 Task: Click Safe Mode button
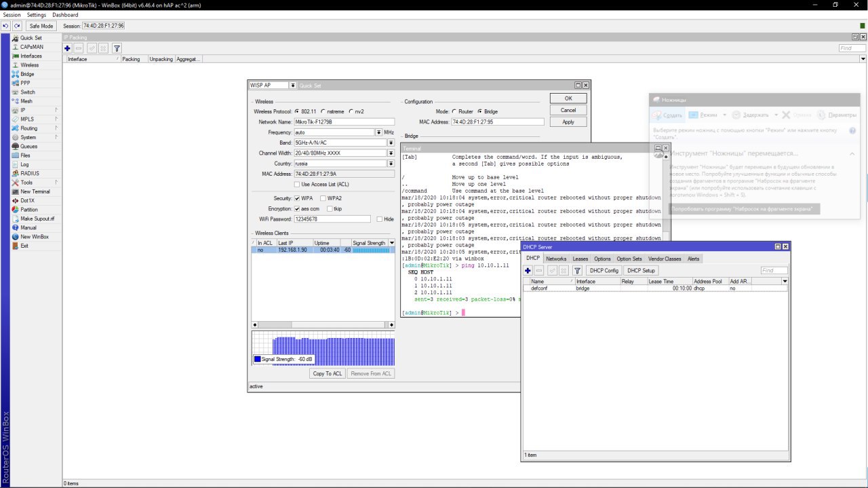[x=41, y=26]
